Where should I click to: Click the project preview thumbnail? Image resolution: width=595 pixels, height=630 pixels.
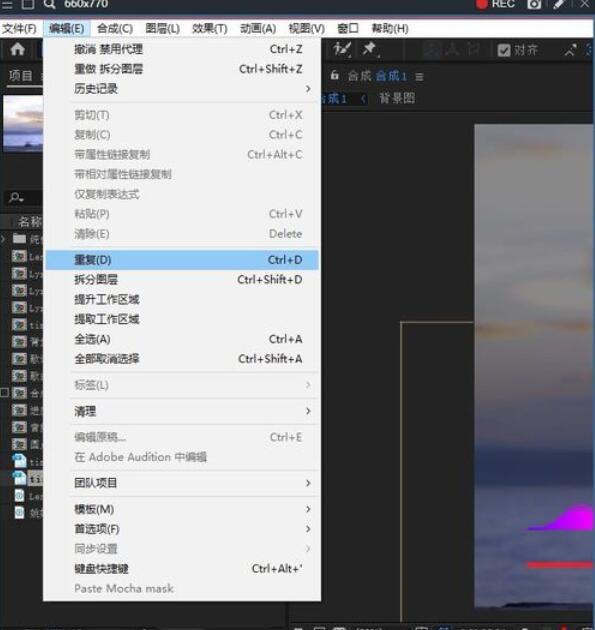click(x=23, y=123)
